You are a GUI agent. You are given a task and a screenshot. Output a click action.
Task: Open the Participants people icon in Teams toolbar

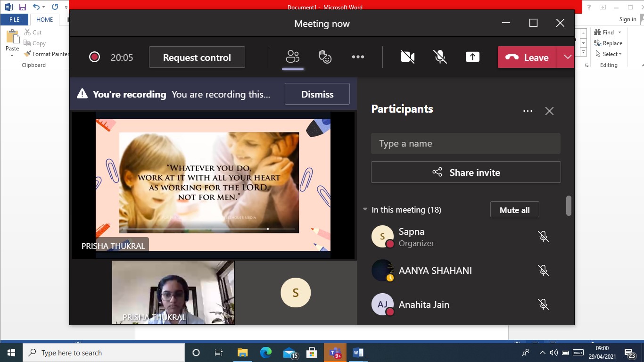[x=293, y=57]
